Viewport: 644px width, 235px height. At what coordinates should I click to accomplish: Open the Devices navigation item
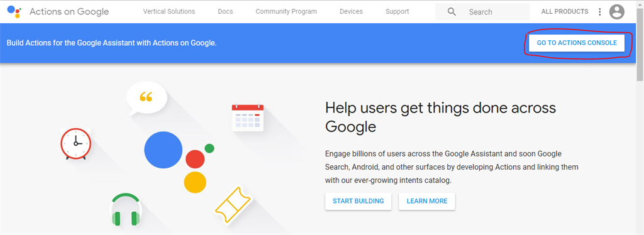pyautogui.click(x=351, y=11)
